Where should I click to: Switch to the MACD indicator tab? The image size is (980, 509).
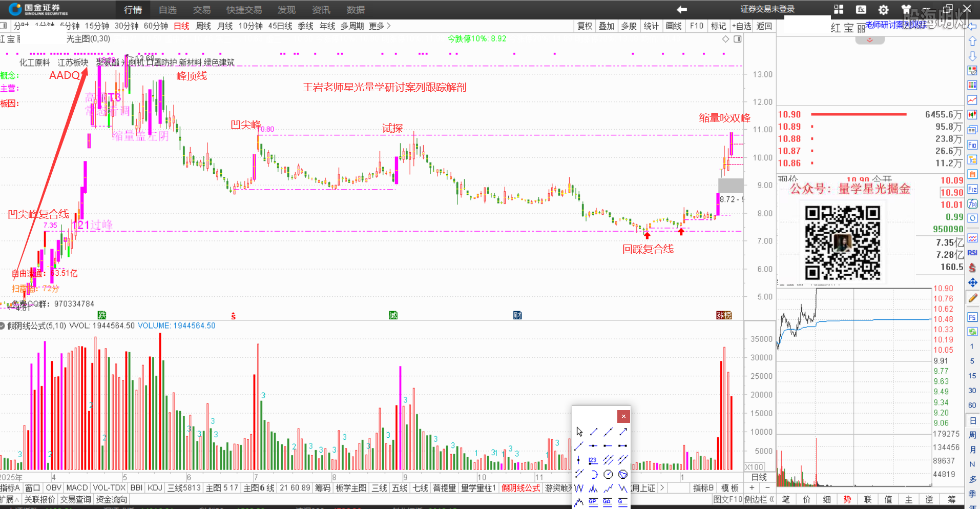77,487
